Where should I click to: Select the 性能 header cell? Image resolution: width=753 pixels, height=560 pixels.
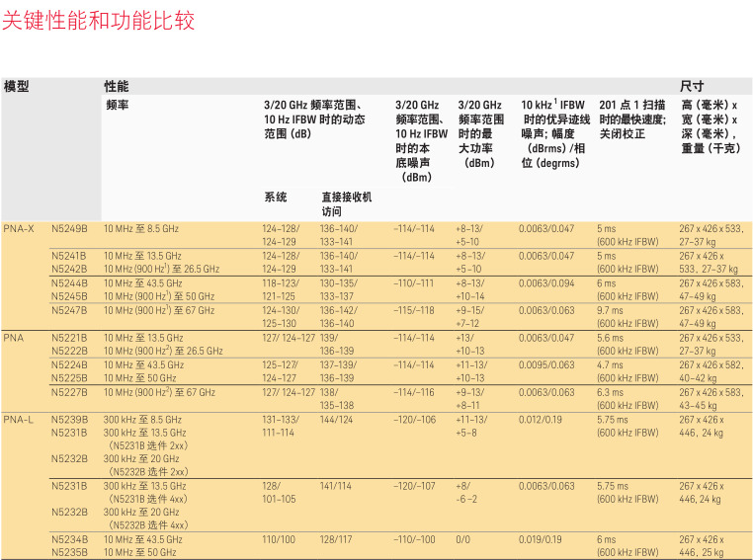tap(117, 86)
